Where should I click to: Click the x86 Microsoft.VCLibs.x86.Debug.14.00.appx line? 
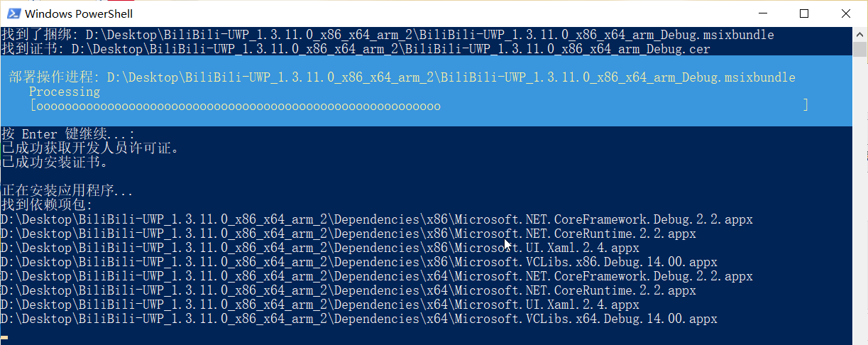point(359,262)
